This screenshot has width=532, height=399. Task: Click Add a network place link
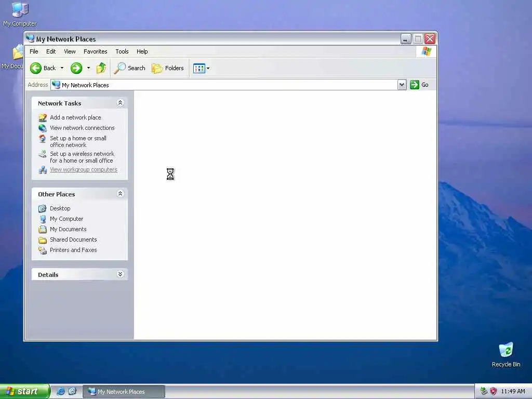pyautogui.click(x=75, y=117)
